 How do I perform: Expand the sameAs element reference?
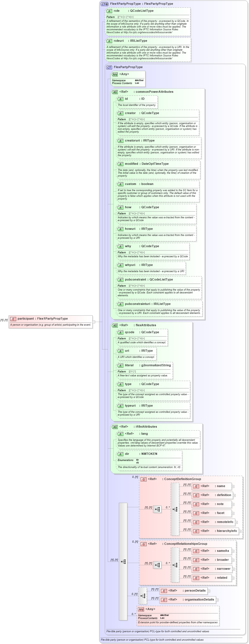(x=233, y=551)
